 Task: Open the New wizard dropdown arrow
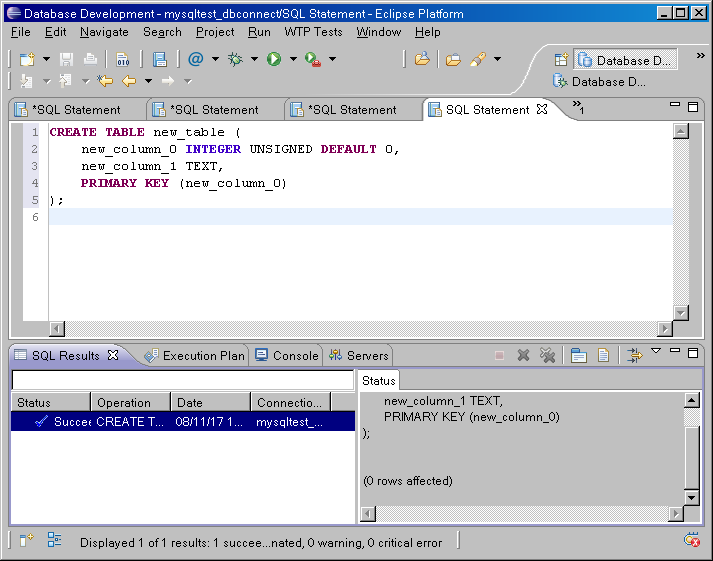click(46, 59)
